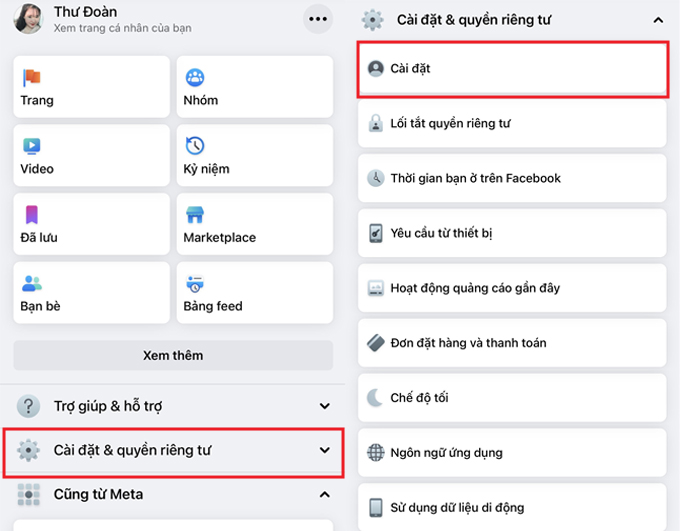This screenshot has width=680, height=531.
Task: Open the Bảng feed shortcut
Action: [255, 293]
